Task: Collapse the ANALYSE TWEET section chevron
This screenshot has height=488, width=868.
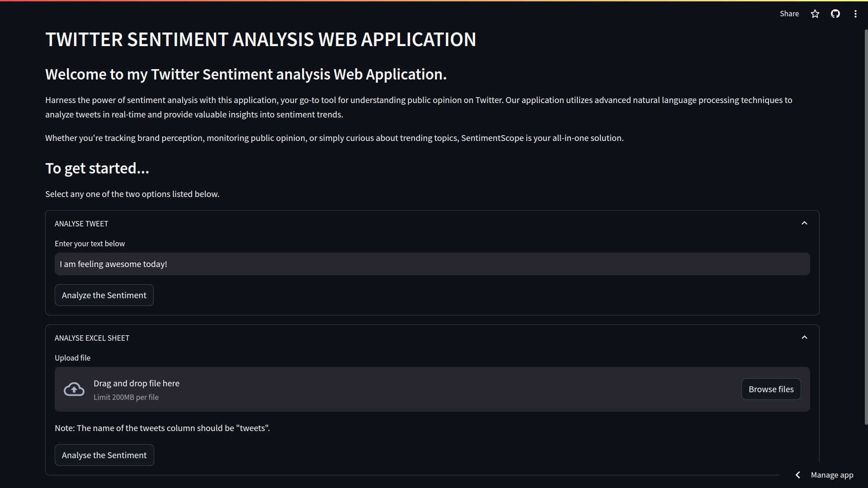Action: 804,223
